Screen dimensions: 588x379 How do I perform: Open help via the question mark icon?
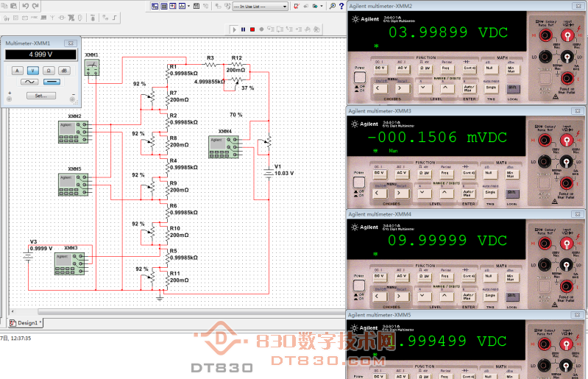pyautogui.click(x=343, y=6)
